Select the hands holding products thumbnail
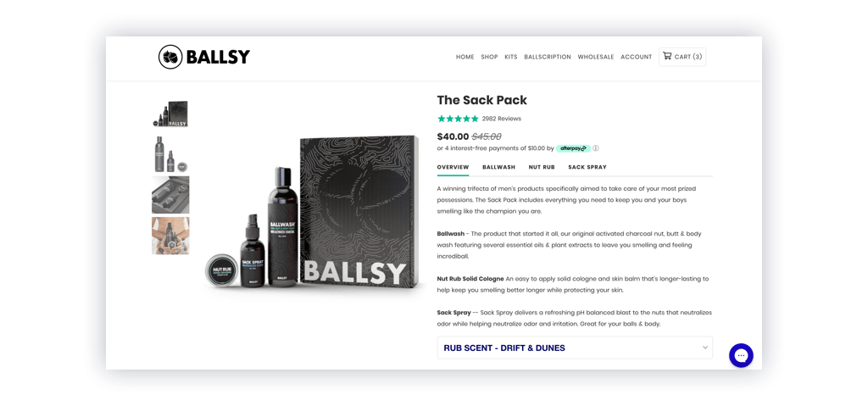This screenshot has height=406, width=868. (x=170, y=236)
